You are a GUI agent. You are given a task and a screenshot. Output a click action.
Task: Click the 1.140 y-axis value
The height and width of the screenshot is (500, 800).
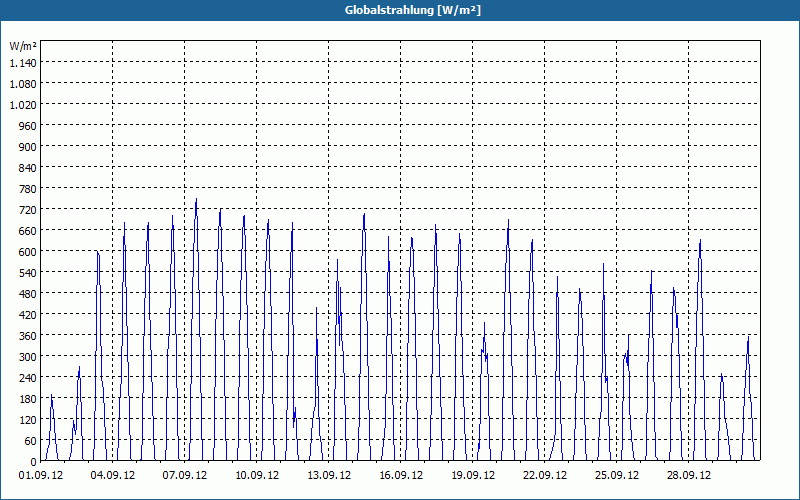click(x=23, y=63)
